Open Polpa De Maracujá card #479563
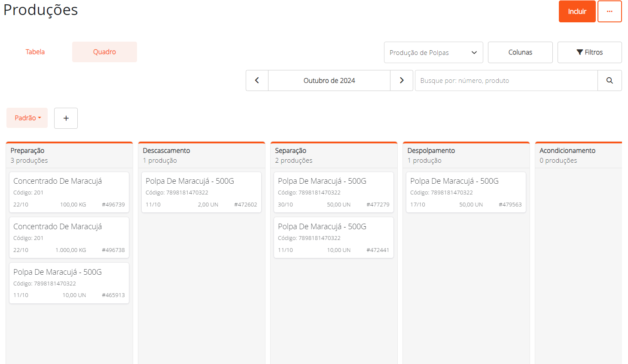 [466, 192]
